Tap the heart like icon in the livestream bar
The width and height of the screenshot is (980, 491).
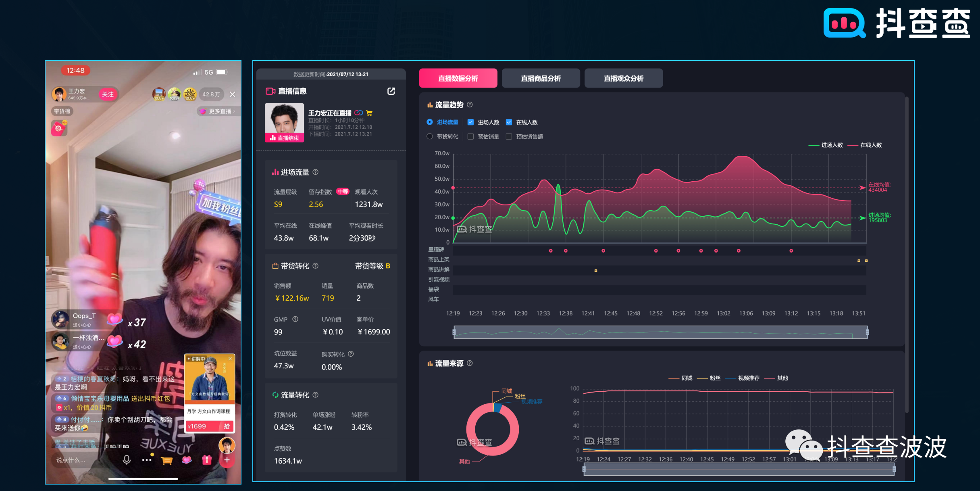(187, 460)
